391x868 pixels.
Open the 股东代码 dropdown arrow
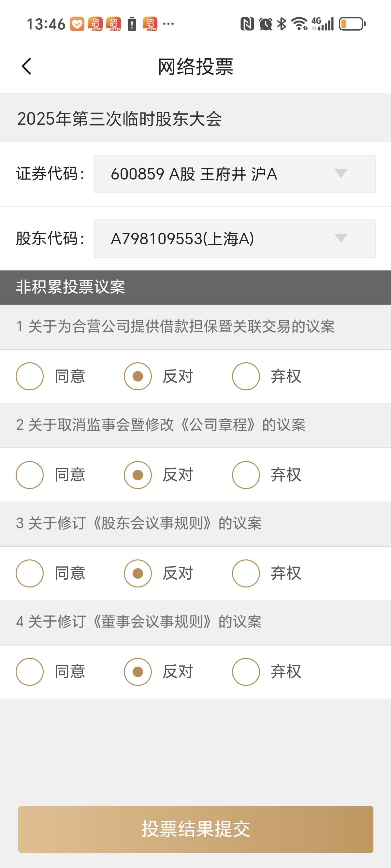(x=341, y=238)
